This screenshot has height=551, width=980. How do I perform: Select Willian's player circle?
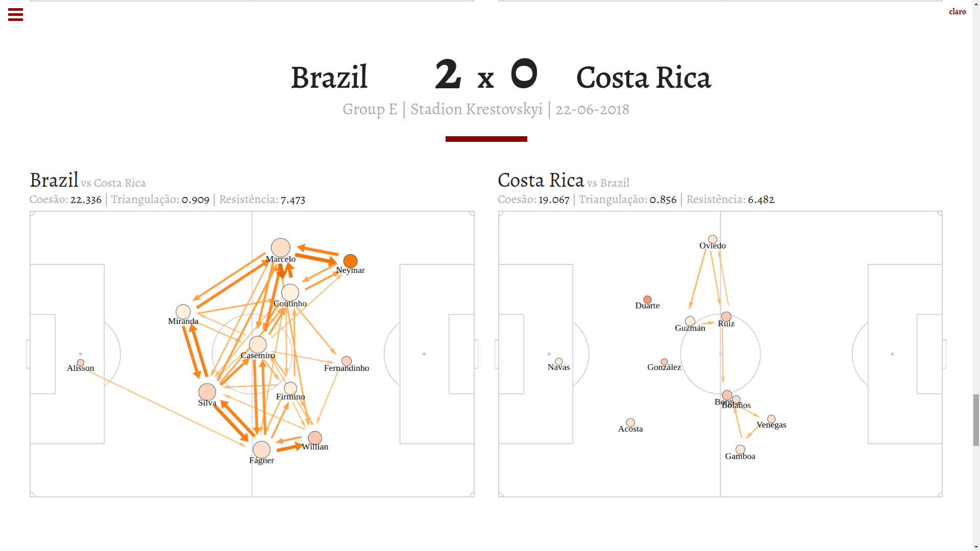315,438
